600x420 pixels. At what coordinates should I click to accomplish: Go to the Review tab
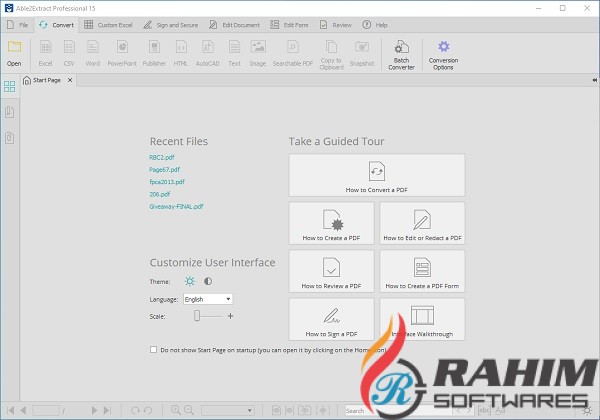335,25
